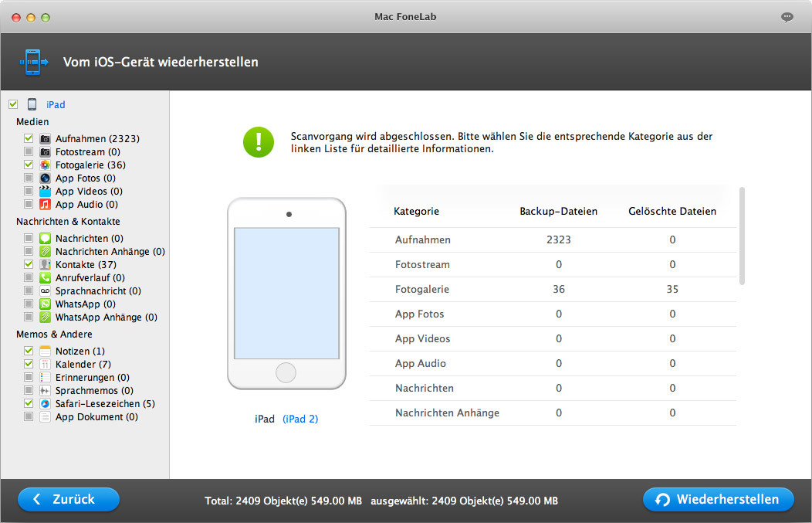
Task: Click the Total 2409 Objekt(e) status text
Action: click(283, 501)
